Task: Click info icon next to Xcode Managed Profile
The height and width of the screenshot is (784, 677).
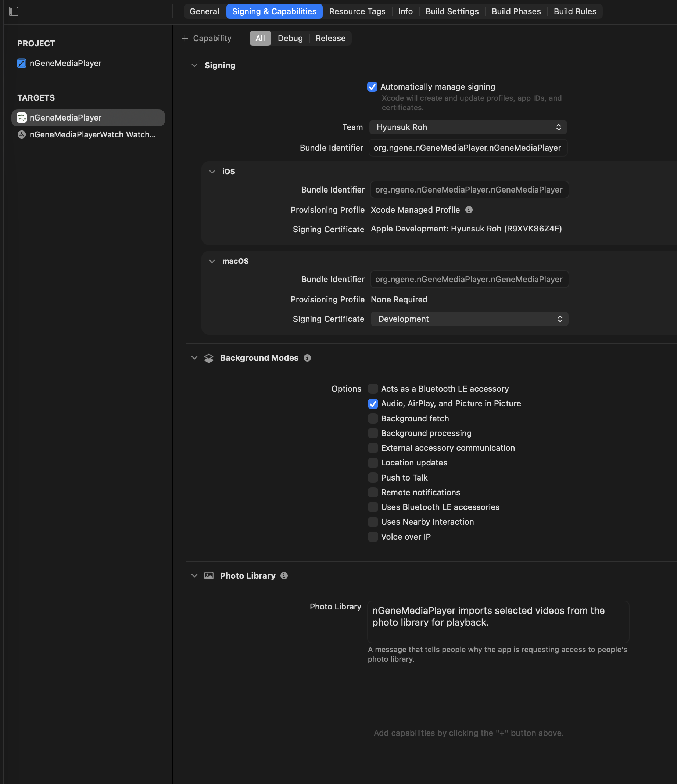Action: coord(469,210)
